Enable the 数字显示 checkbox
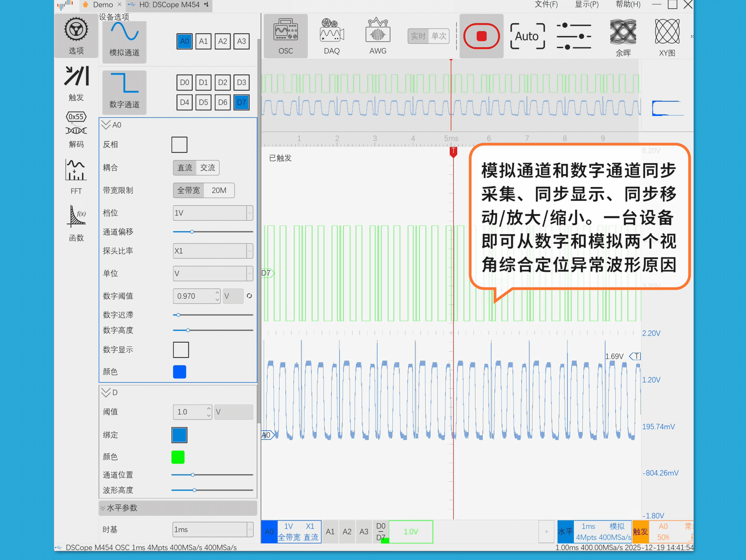This screenshot has width=746, height=560. pyautogui.click(x=181, y=349)
